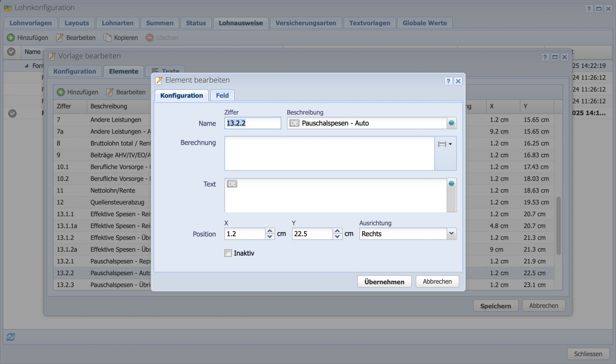Open translations via the globe icon beside Beschreibung
Screen dimensions: 616x364
click(451, 123)
